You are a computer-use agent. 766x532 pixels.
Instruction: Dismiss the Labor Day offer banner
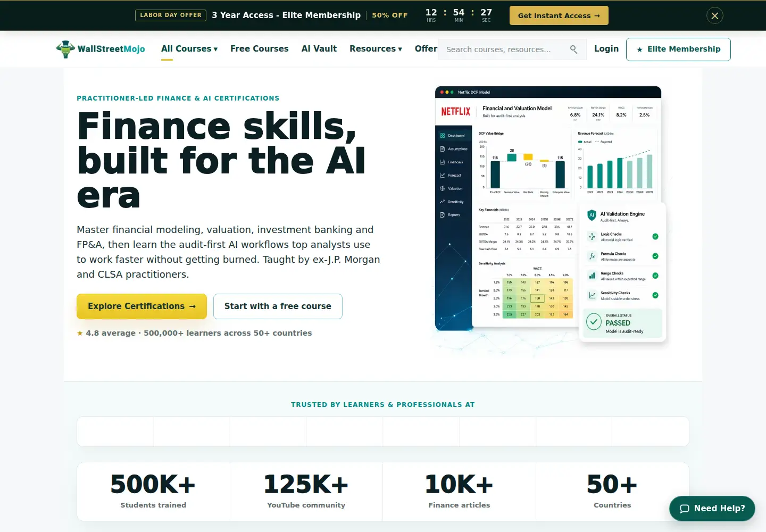tap(714, 15)
